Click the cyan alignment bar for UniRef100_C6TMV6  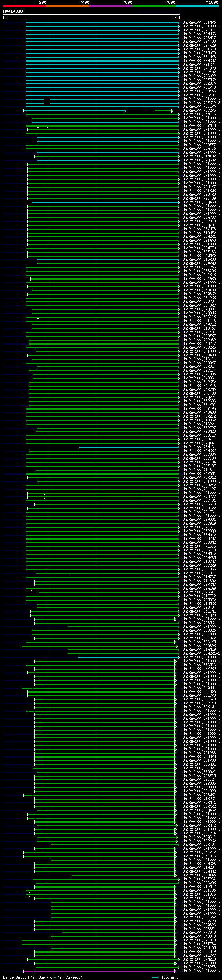click(x=102, y=23)
